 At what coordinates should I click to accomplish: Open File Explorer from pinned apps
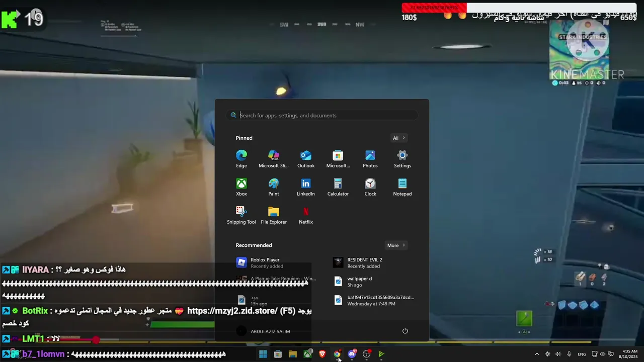[x=274, y=215]
